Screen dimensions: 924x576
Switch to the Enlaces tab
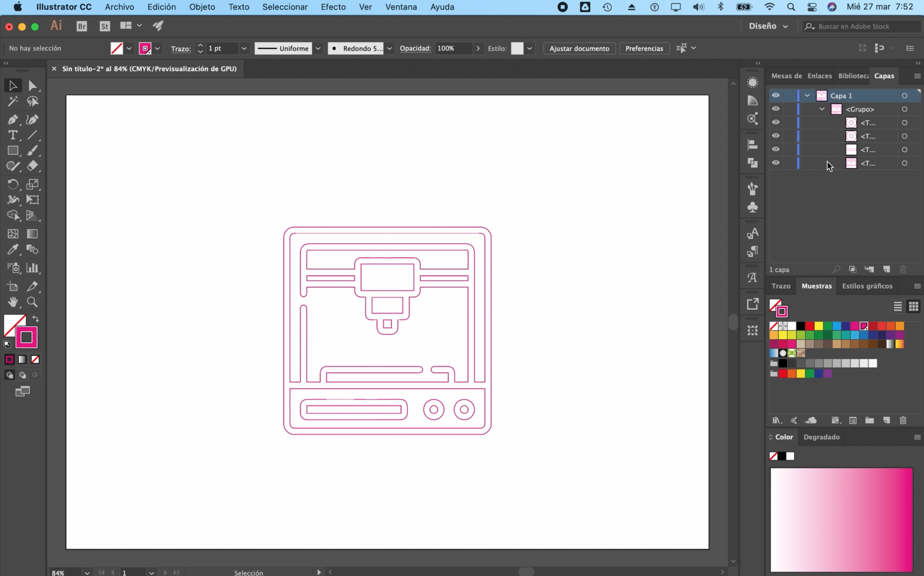click(819, 76)
